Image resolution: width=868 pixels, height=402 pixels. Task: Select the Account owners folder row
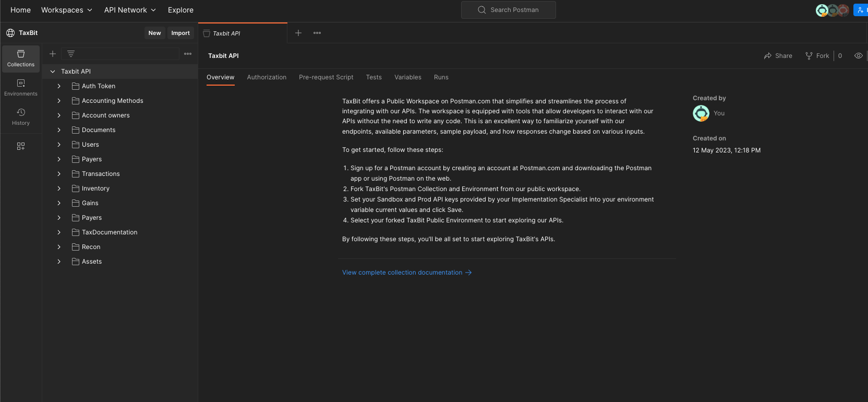coord(120,115)
